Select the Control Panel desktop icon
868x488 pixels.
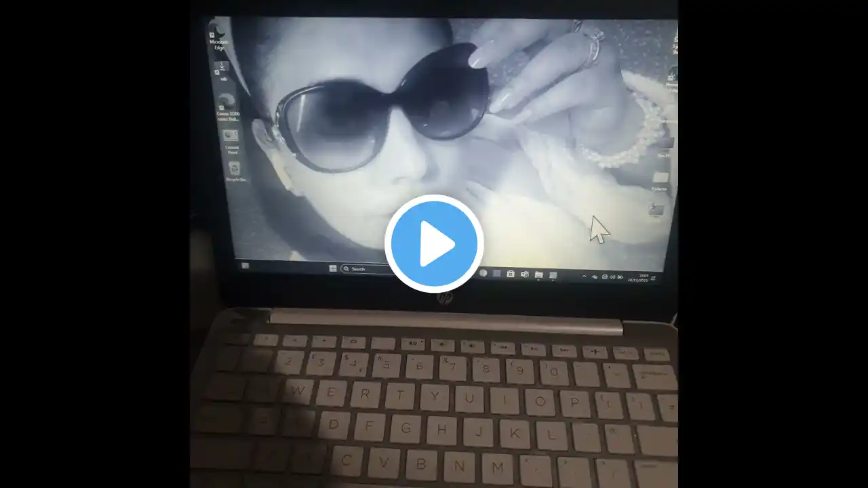231,142
